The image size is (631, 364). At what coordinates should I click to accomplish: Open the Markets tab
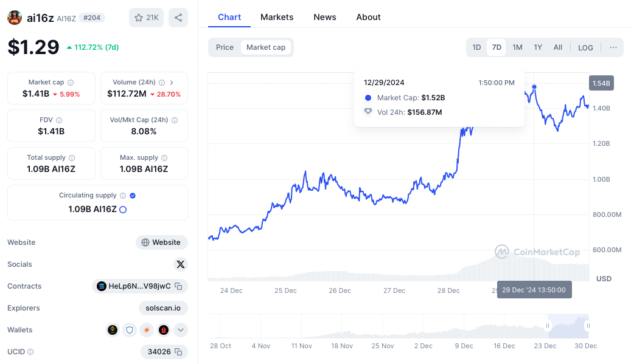[277, 17]
